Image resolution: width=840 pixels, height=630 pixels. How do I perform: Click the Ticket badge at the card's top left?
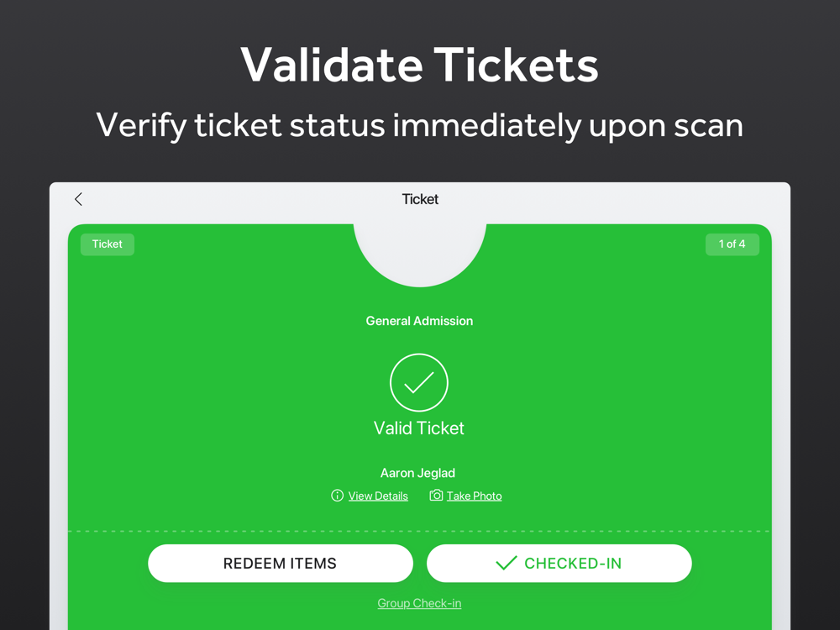108,244
